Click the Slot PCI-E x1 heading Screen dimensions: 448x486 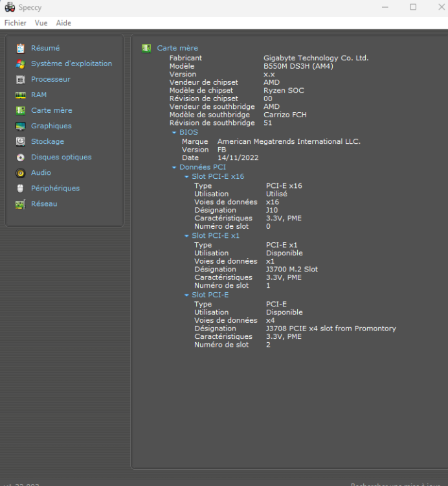click(216, 236)
